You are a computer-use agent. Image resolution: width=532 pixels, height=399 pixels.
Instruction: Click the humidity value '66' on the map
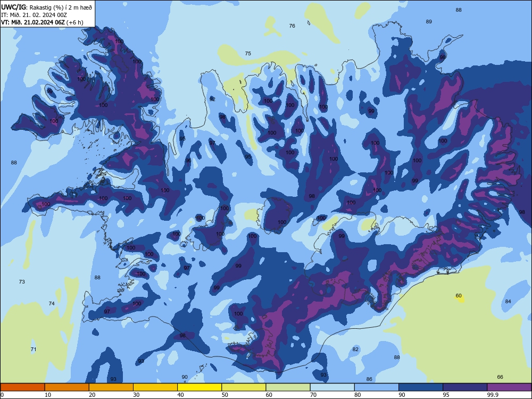pos(500,377)
